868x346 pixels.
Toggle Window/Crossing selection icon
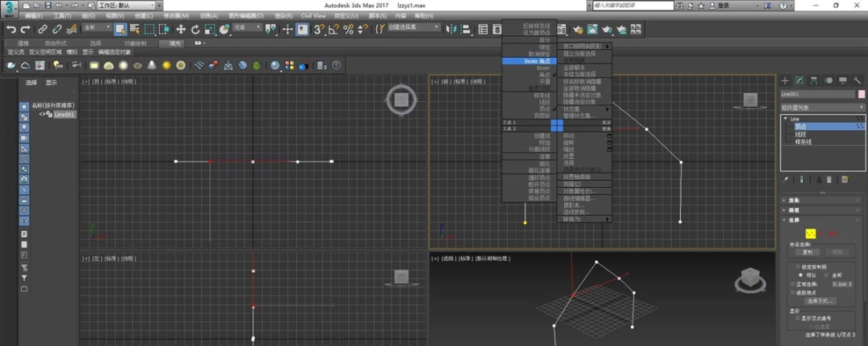point(164,29)
